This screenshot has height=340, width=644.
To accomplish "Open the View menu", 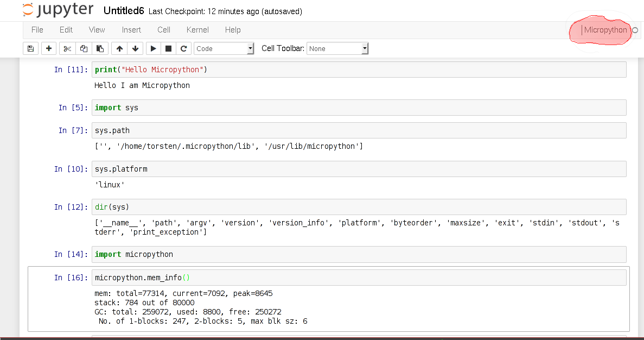I will click(x=97, y=30).
